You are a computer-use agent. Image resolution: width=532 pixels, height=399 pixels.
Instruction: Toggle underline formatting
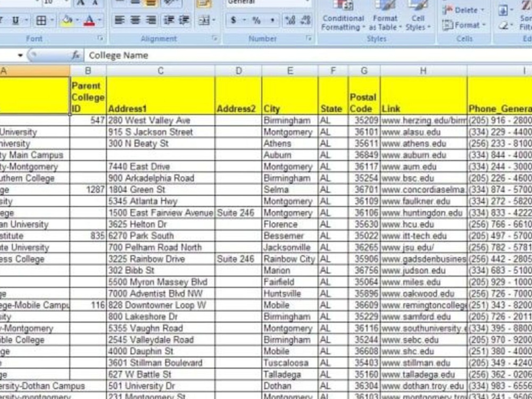pyautogui.click(x=15, y=21)
